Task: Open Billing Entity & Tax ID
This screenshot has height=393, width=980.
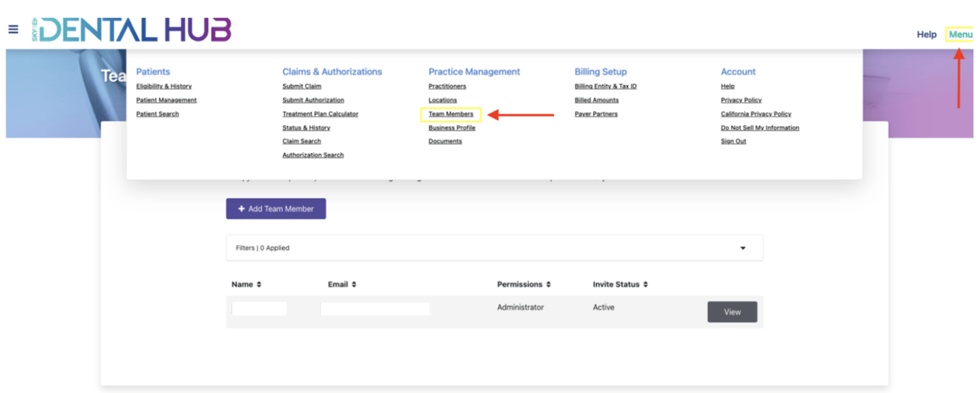Action: pos(605,86)
